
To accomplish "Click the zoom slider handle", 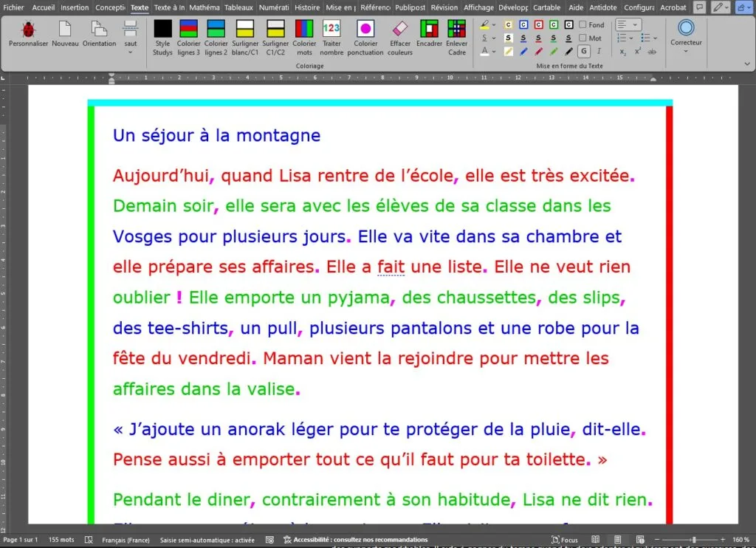I will [694, 540].
